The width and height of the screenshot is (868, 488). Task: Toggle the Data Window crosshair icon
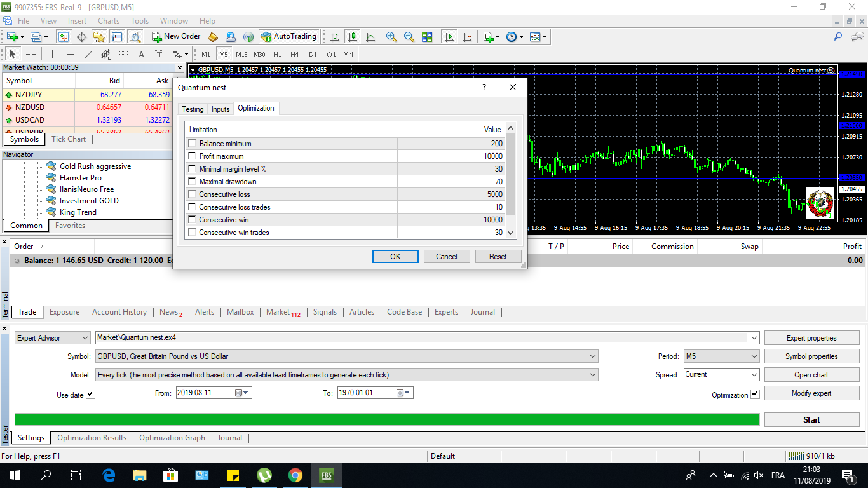(x=81, y=37)
